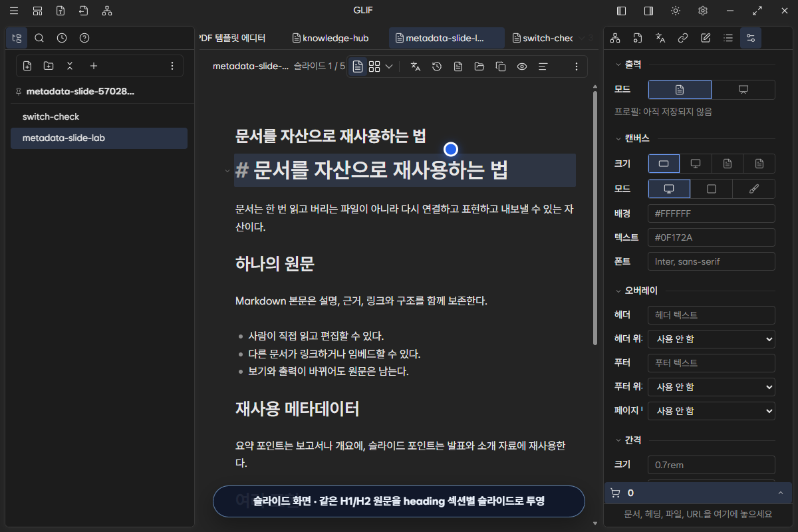Click the document text icon in editor toolbar
Image resolution: width=798 pixels, height=532 pixels.
point(458,66)
